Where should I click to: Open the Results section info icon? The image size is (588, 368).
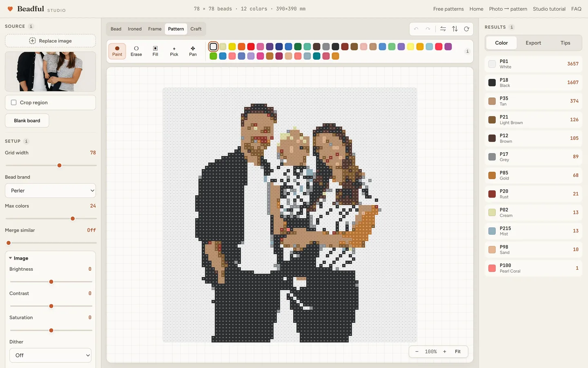tap(512, 27)
